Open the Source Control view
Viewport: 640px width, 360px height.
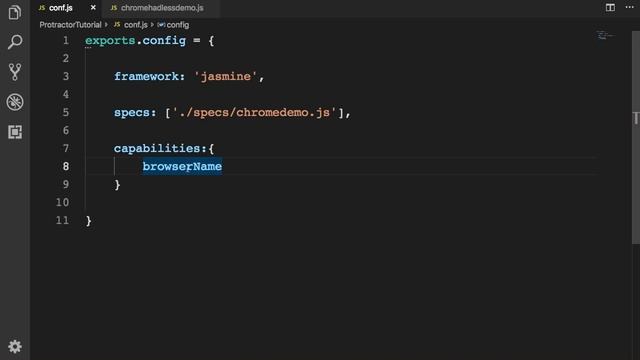[x=15, y=72]
